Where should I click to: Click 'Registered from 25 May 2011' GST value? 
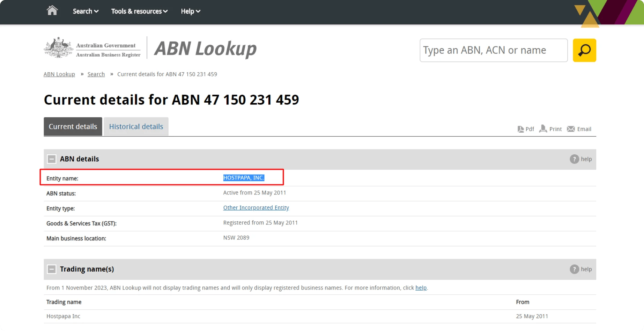[260, 223]
